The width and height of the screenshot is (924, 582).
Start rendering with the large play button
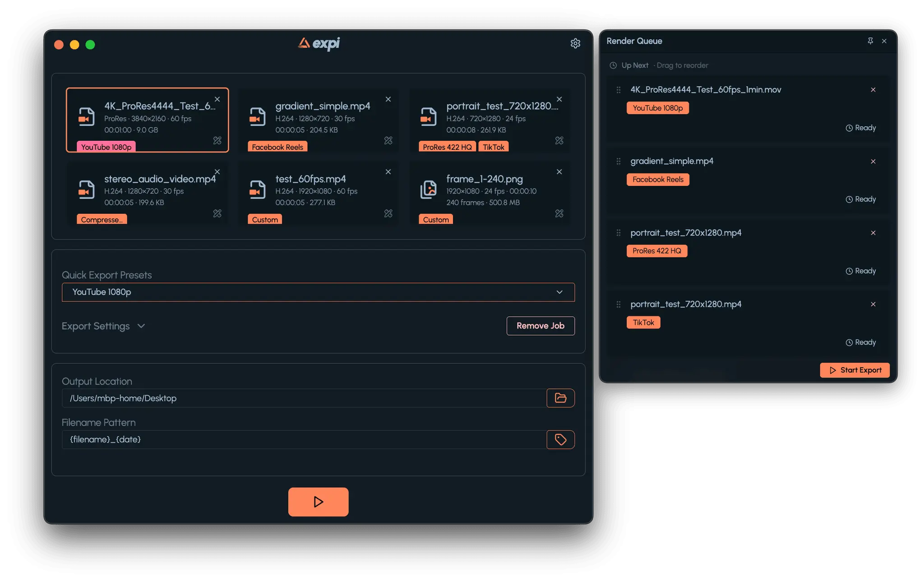(318, 502)
